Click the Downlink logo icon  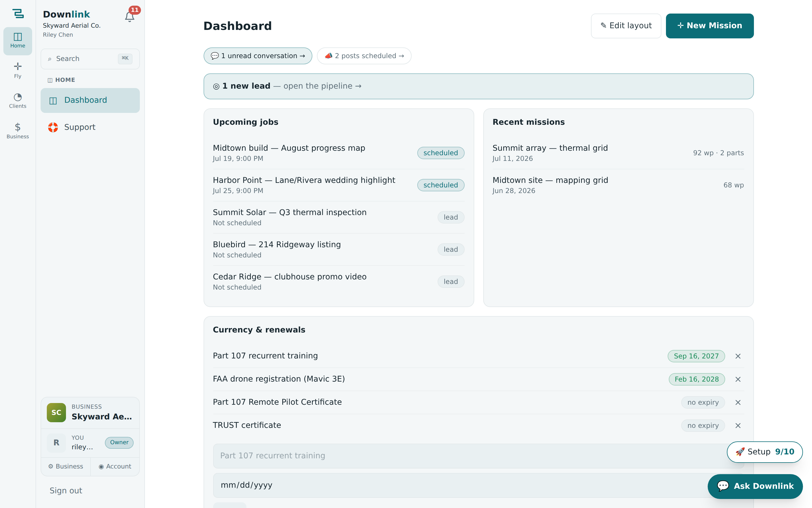tap(18, 14)
